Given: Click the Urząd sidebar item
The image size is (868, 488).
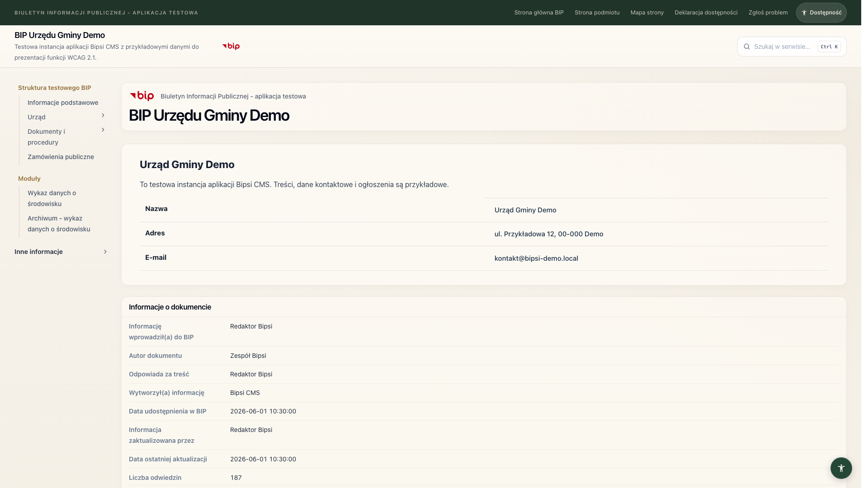Looking at the screenshot, I should (x=37, y=117).
